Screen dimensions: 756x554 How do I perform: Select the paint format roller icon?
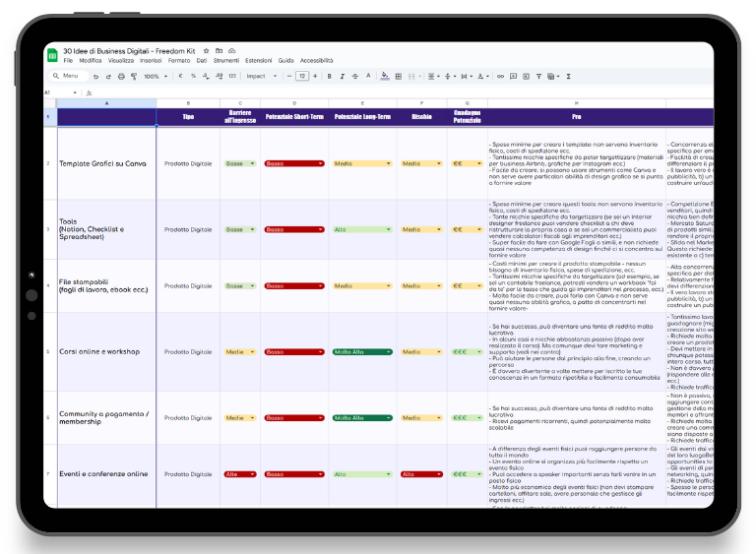pyautogui.click(x=134, y=76)
